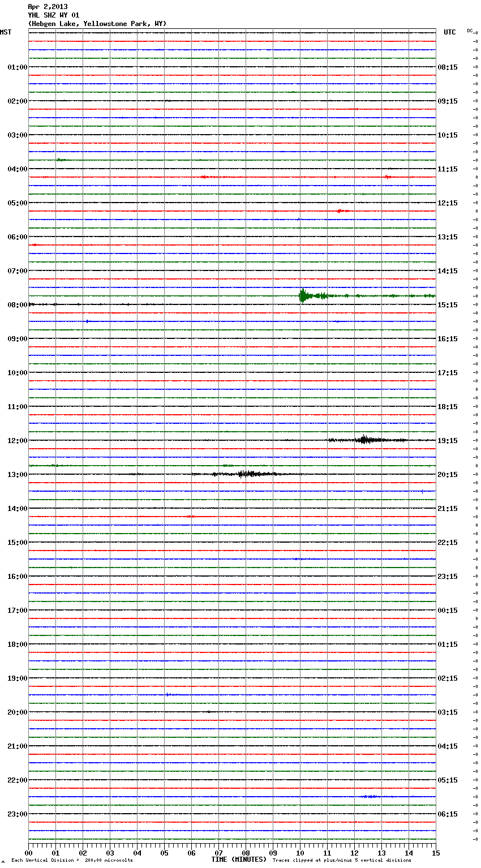
Task: Click the '04:00' MST row label
Action: 18,169
